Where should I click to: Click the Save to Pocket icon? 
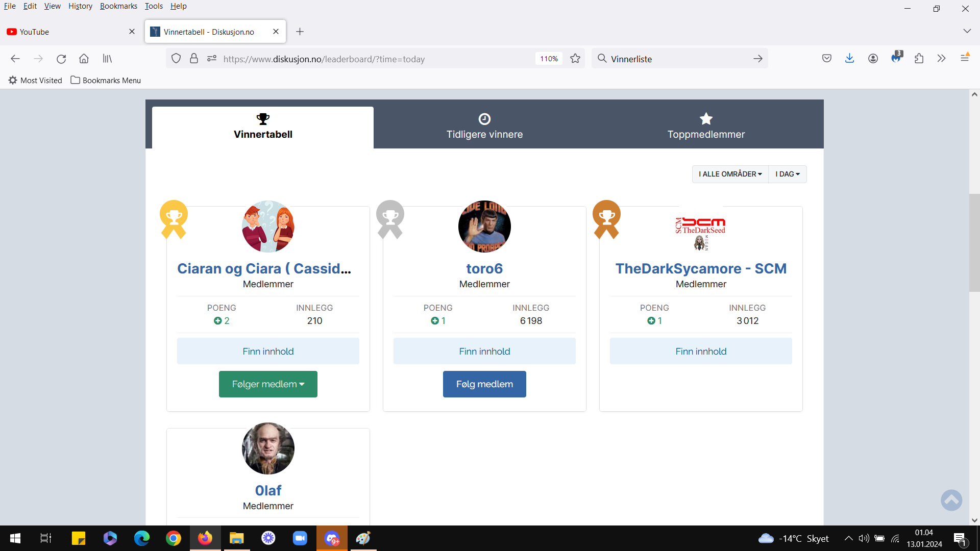827,59
